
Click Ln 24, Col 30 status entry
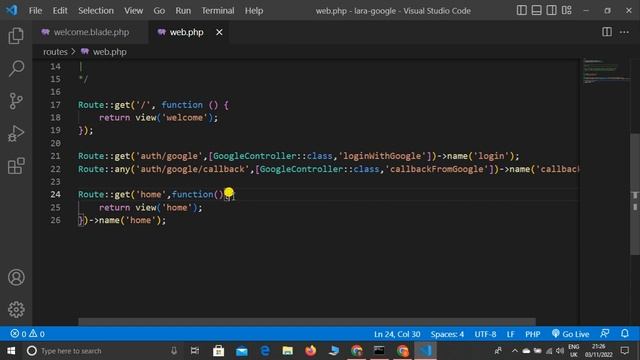(397, 334)
